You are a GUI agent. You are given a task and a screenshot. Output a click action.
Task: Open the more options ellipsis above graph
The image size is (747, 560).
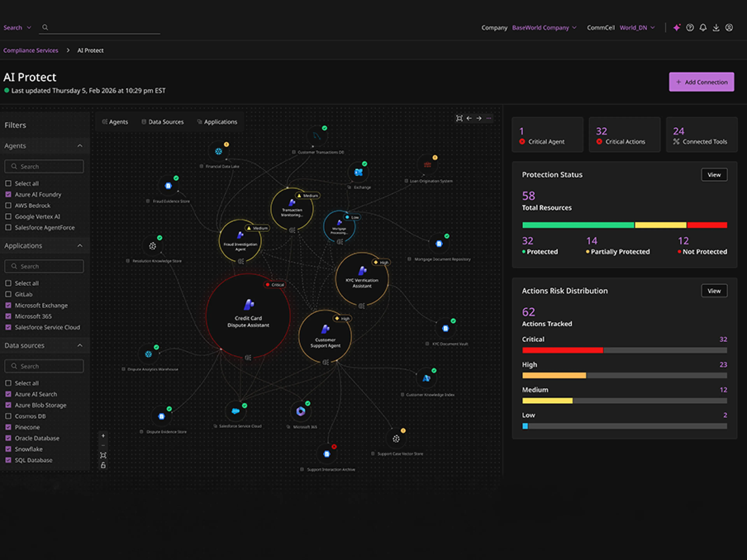point(489,118)
